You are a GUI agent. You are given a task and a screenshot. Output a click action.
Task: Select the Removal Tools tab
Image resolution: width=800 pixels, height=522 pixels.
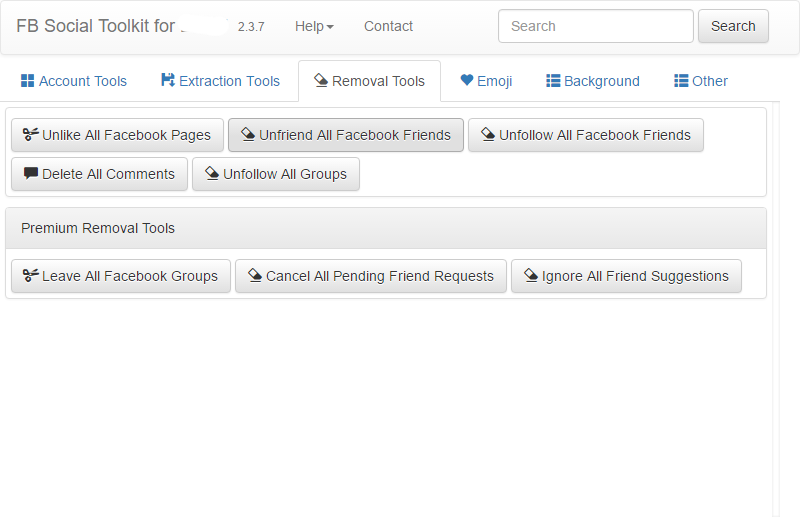coord(369,81)
